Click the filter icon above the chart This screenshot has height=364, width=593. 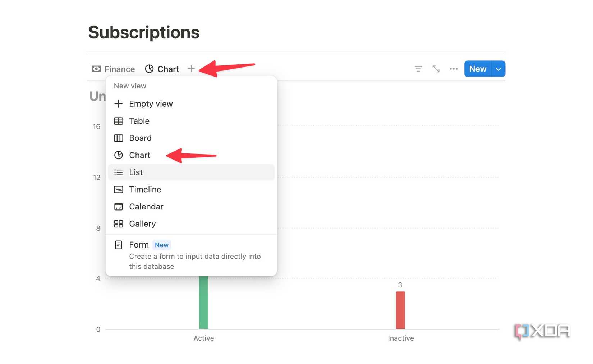(418, 69)
